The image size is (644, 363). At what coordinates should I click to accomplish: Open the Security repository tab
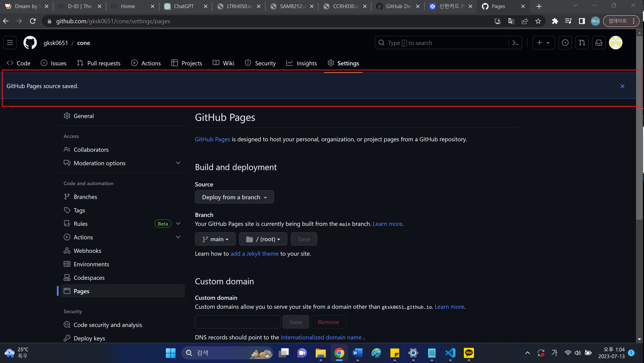point(260,63)
